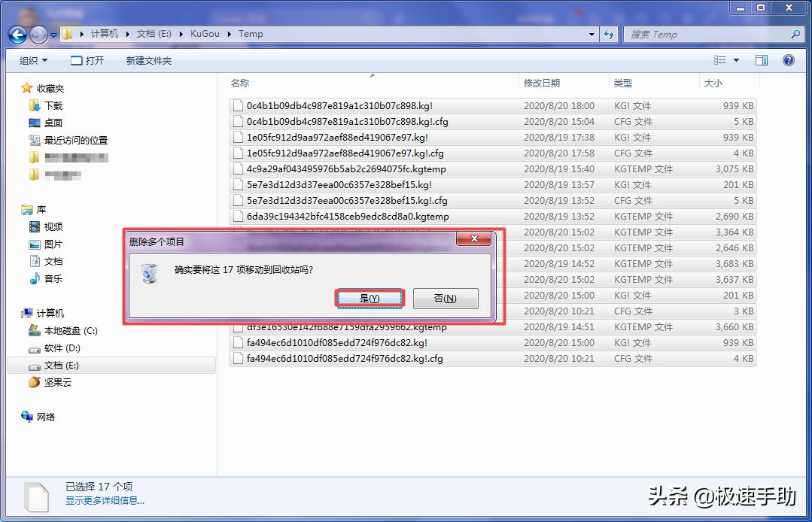
Task: Click the 3,660 KB size cell
Action: [734, 327]
